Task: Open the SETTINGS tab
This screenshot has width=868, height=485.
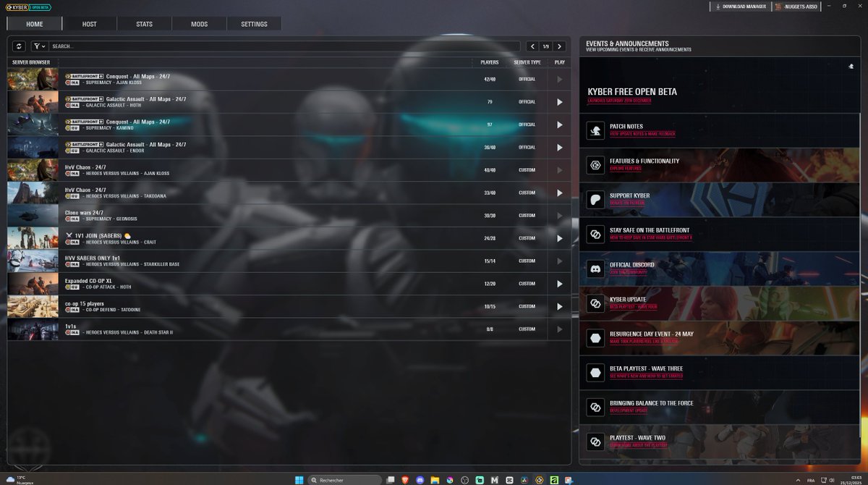Action: pos(255,24)
